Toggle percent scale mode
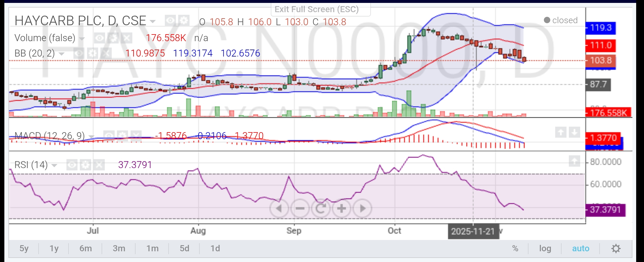Viewport: 644px width, 262px height. [515, 248]
